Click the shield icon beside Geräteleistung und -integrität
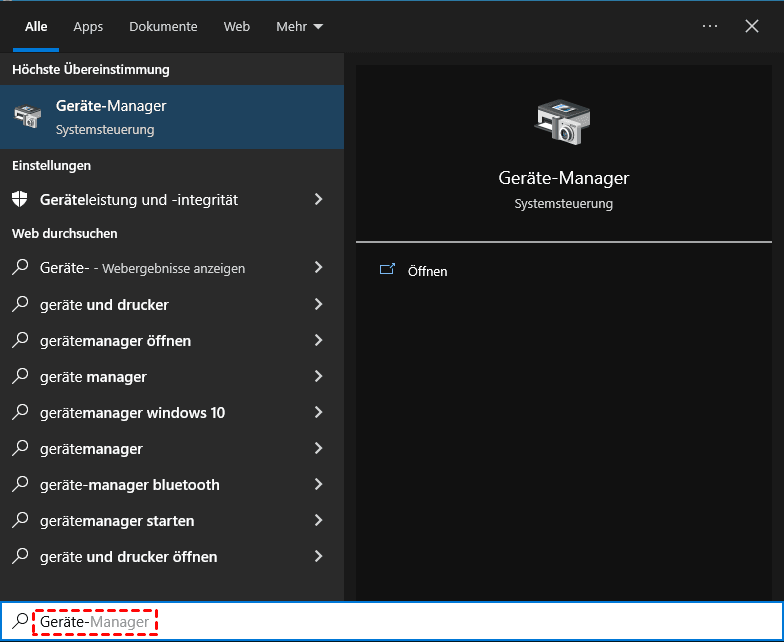The width and height of the screenshot is (784, 642). (x=20, y=199)
